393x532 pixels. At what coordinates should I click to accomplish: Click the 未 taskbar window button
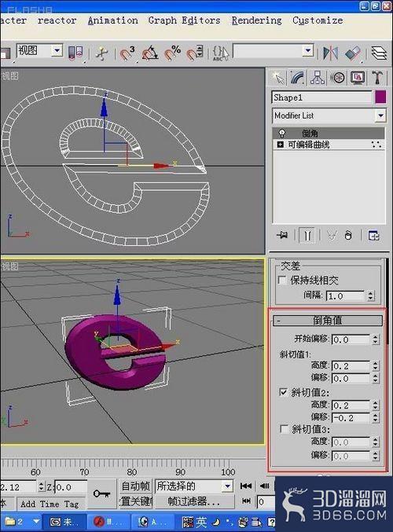[x=64, y=522]
